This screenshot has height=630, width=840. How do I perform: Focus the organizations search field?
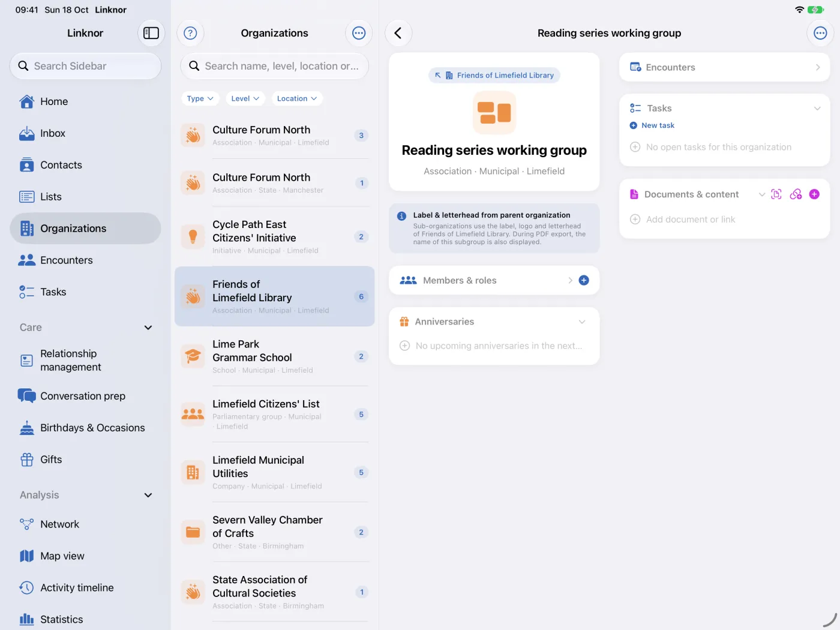click(275, 66)
